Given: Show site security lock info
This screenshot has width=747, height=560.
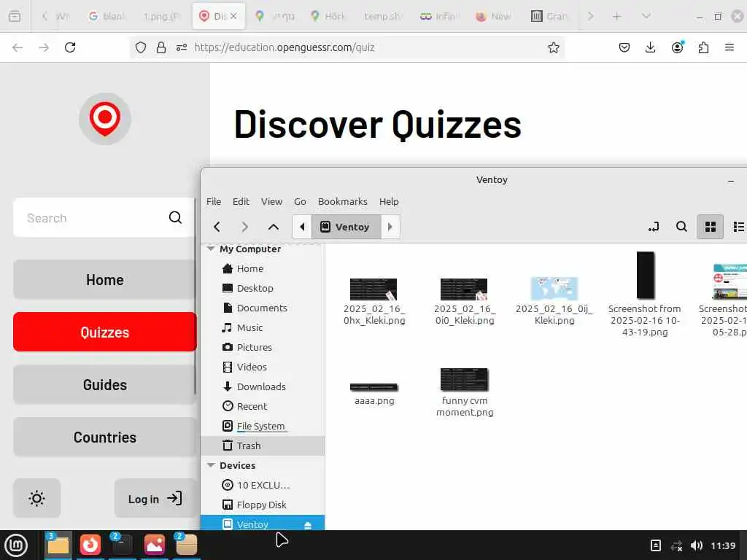Looking at the screenshot, I should tap(161, 47).
